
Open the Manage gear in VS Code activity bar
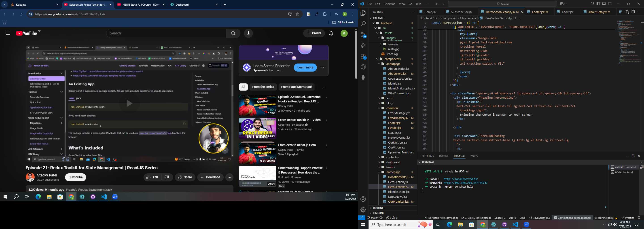363,210
